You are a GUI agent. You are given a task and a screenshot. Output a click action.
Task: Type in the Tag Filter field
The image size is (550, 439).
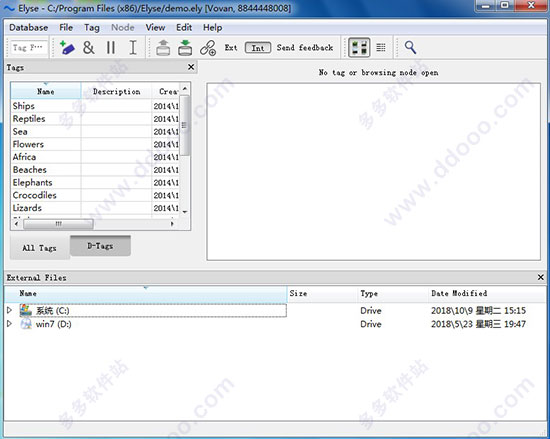[28, 47]
